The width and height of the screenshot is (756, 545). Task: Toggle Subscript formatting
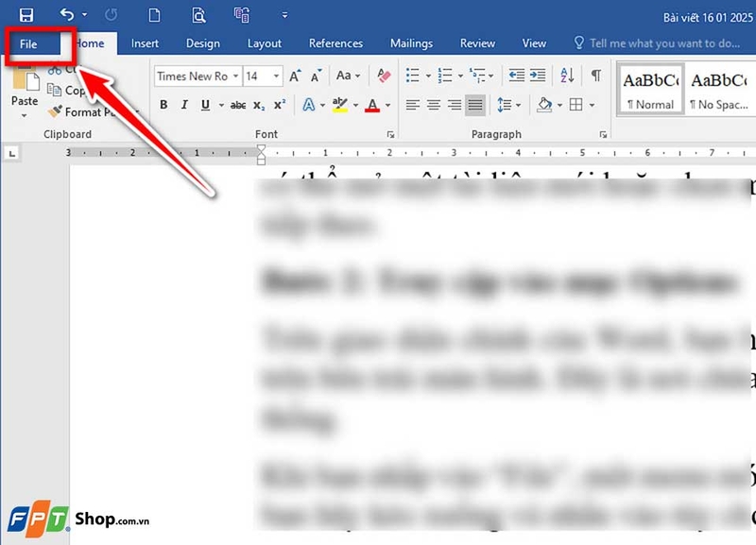(x=259, y=105)
